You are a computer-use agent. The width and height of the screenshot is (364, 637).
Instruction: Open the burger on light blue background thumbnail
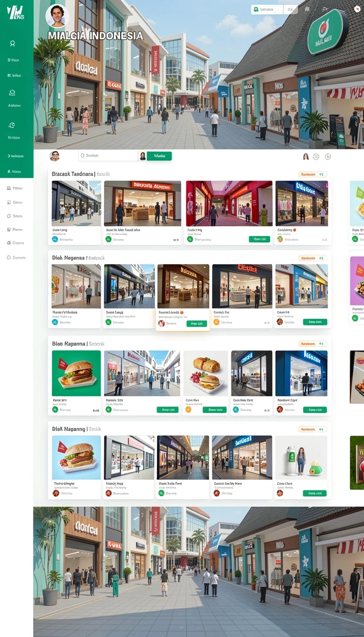[76, 458]
